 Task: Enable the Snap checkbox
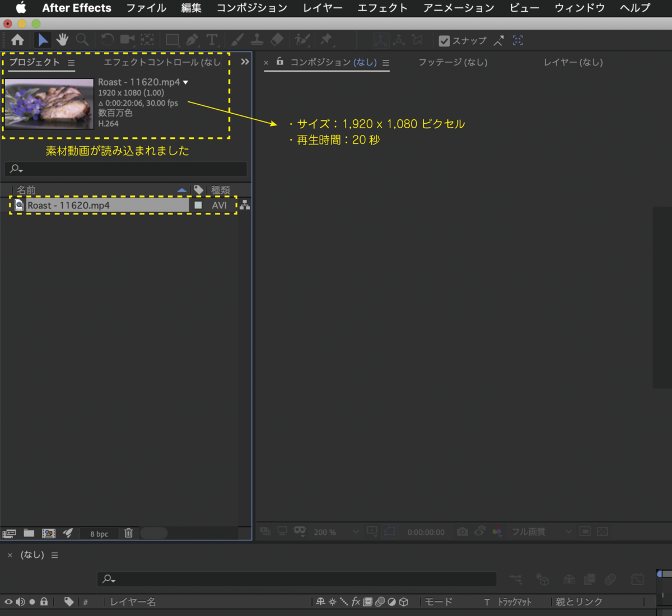click(x=444, y=41)
